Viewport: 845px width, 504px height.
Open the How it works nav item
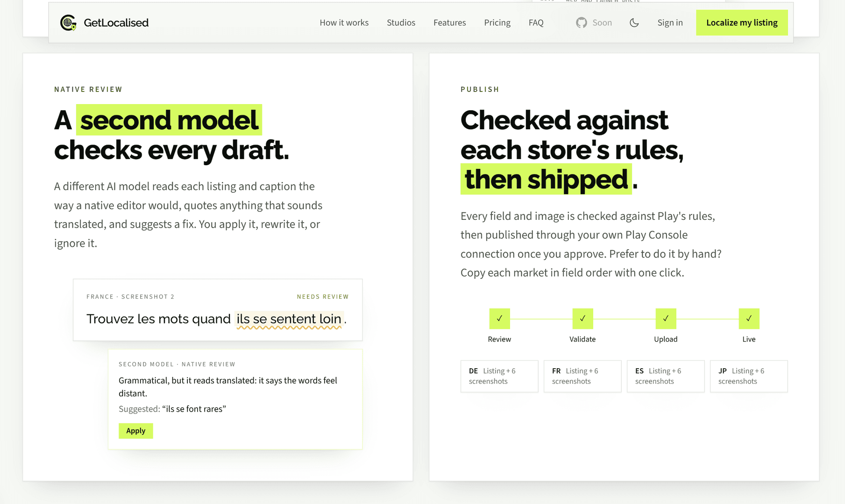pos(344,22)
